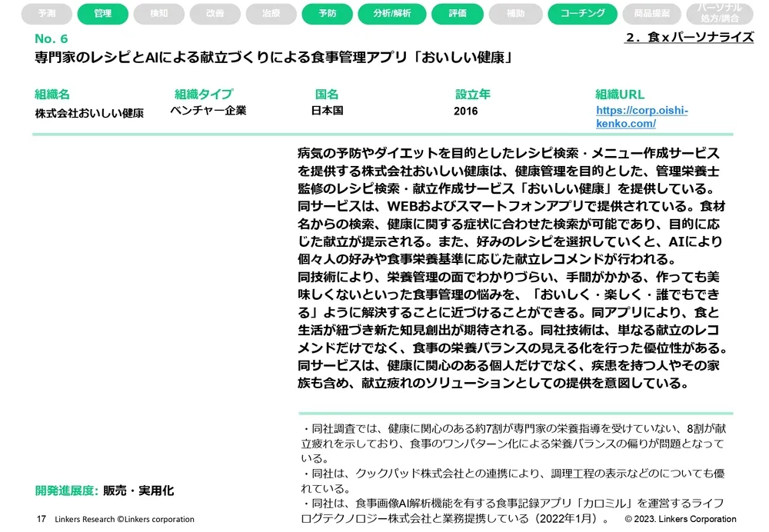Click the company name 株式会社おいしい健康
This screenshot has width=769, height=532.
coord(89,112)
